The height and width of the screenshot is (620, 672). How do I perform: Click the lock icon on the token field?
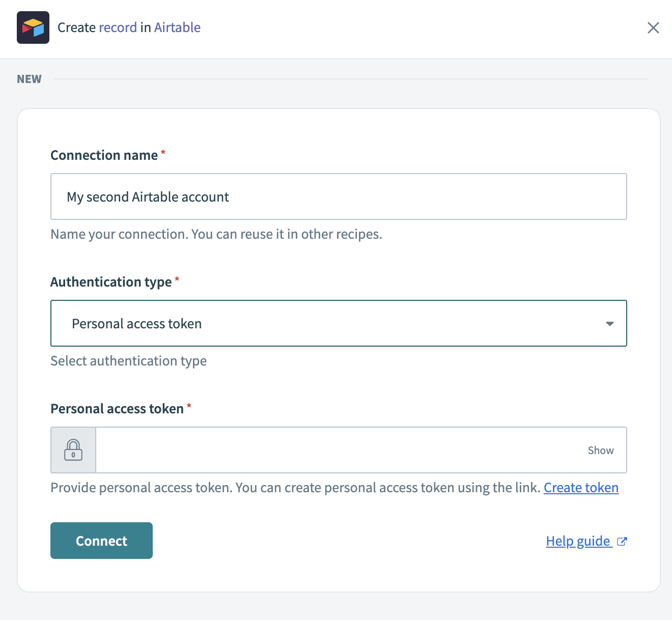pos(73,450)
